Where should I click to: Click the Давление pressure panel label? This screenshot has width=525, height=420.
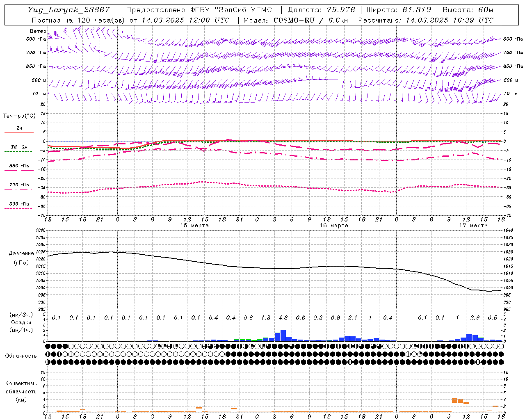[x=21, y=253]
